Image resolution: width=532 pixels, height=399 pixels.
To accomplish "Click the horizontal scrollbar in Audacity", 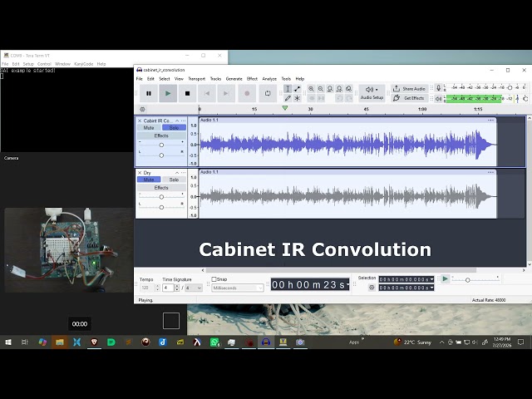I will pos(341,270).
